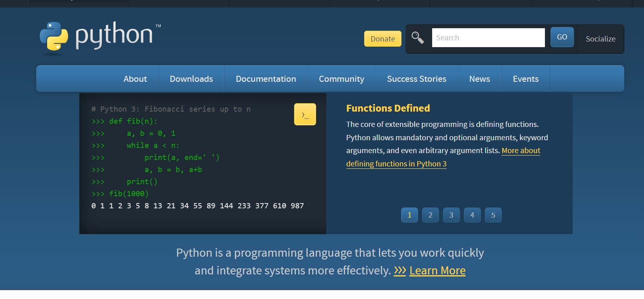Open the Success Stories menu

(x=416, y=79)
